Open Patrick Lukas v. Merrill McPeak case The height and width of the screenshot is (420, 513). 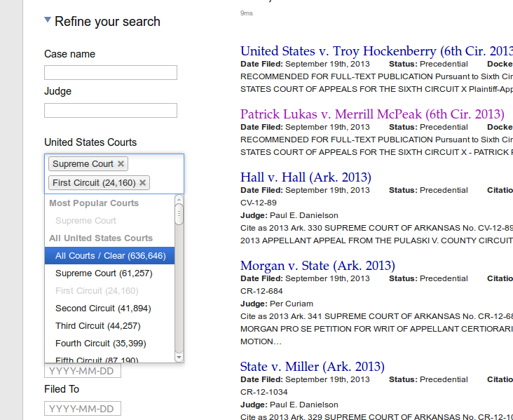click(x=371, y=114)
